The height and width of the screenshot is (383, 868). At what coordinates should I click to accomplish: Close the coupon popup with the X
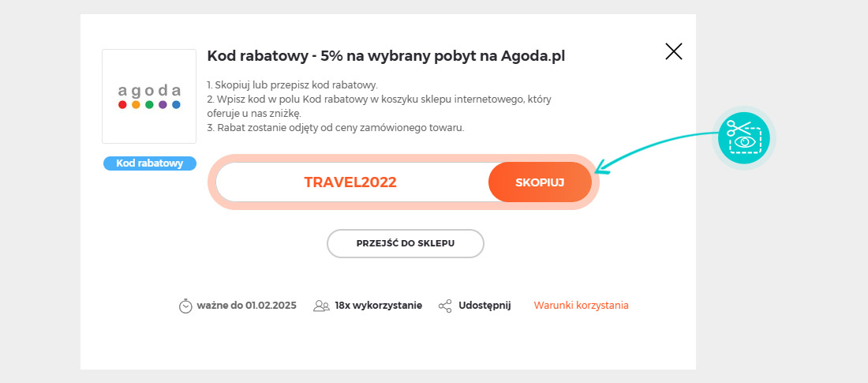coord(673,51)
